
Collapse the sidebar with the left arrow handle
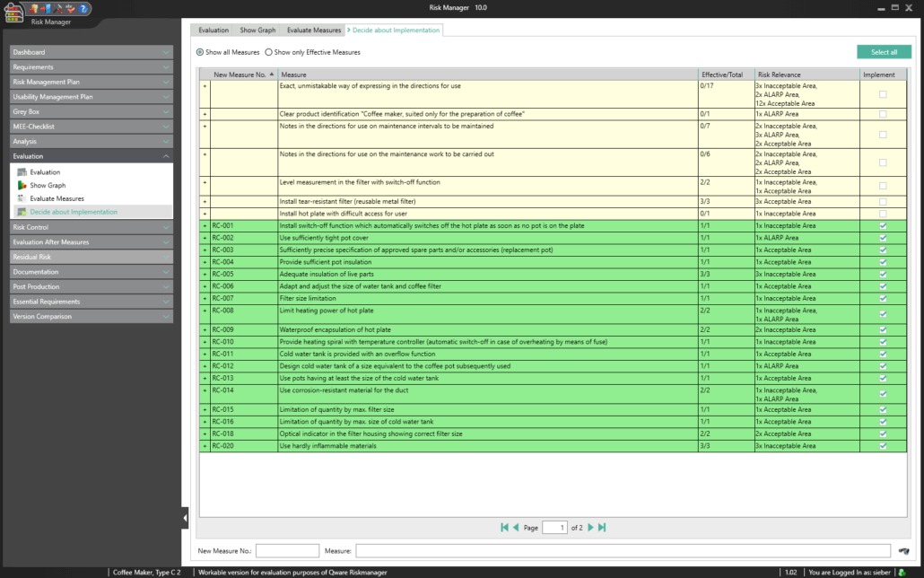tap(185, 518)
